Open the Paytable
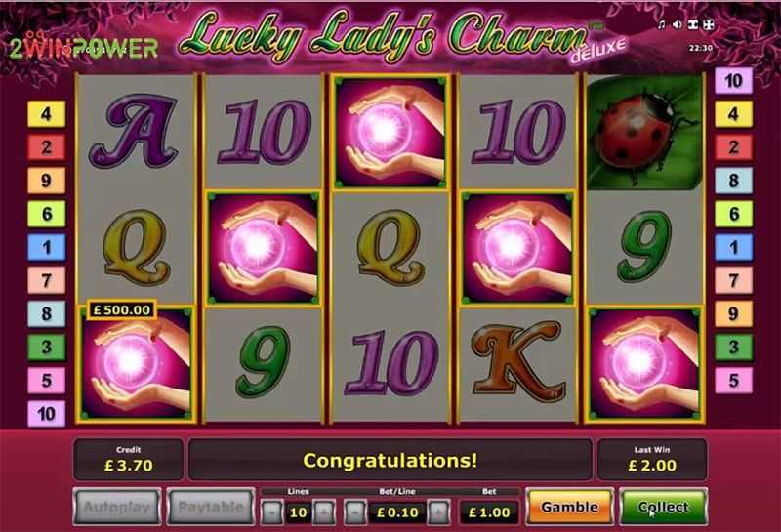The width and height of the screenshot is (781, 532). 211,507
